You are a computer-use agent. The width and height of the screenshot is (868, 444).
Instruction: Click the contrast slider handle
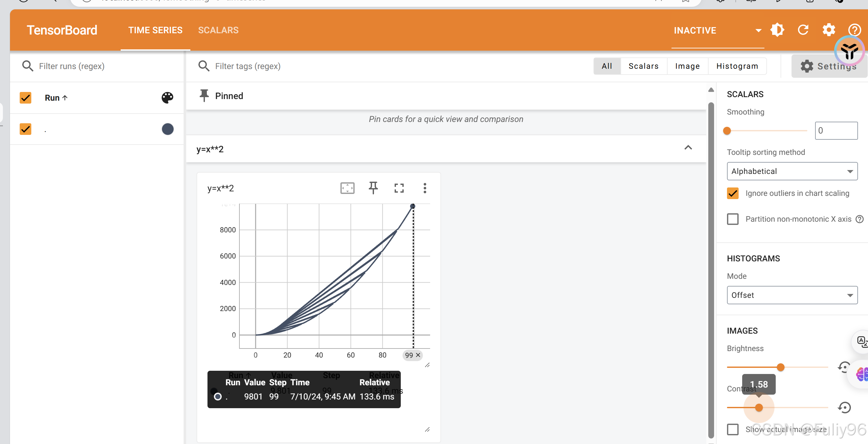(x=759, y=408)
